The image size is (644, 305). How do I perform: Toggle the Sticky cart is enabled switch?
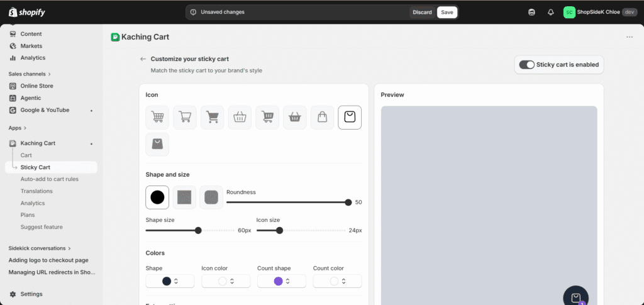526,64
